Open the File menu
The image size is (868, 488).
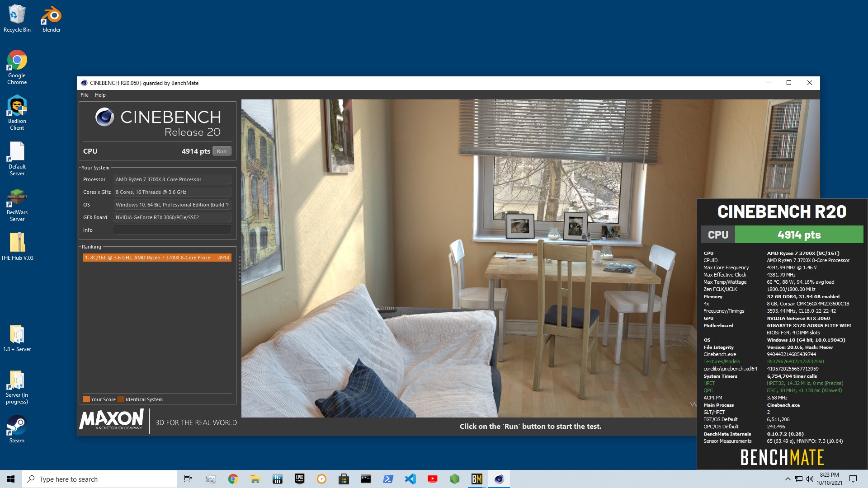click(x=85, y=95)
